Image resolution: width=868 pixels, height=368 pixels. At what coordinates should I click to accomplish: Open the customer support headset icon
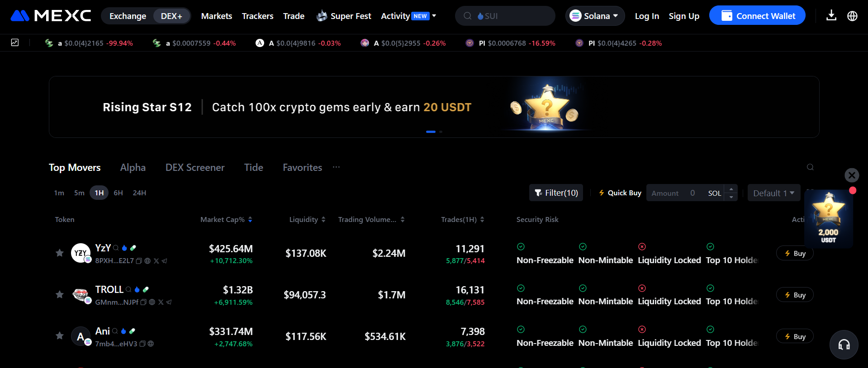(x=844, y=345)
